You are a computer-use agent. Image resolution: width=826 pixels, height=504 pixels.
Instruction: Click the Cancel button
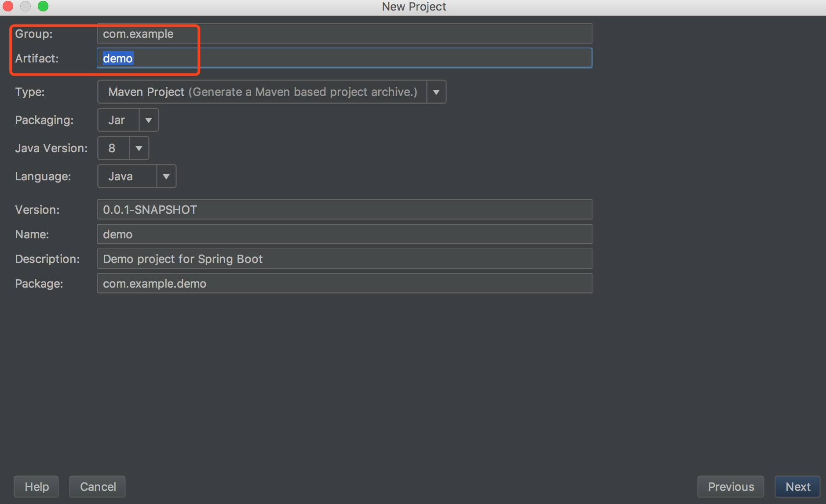click(x=97, y=486)
